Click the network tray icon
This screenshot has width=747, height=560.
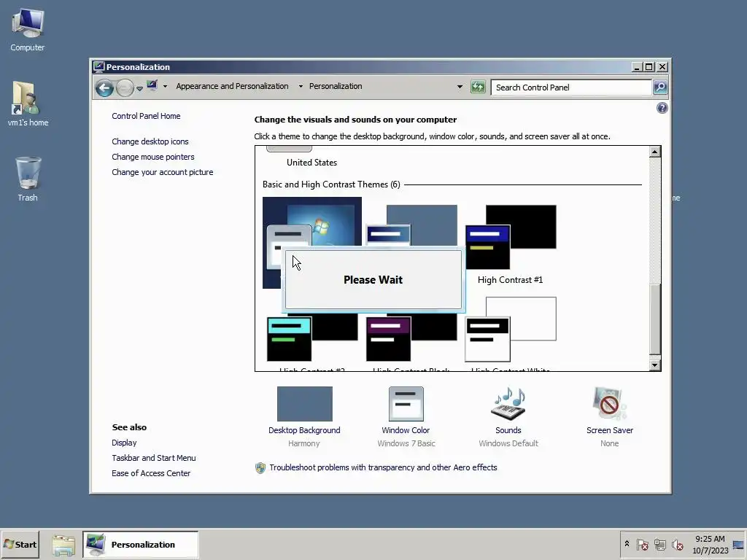coord(659,544)
